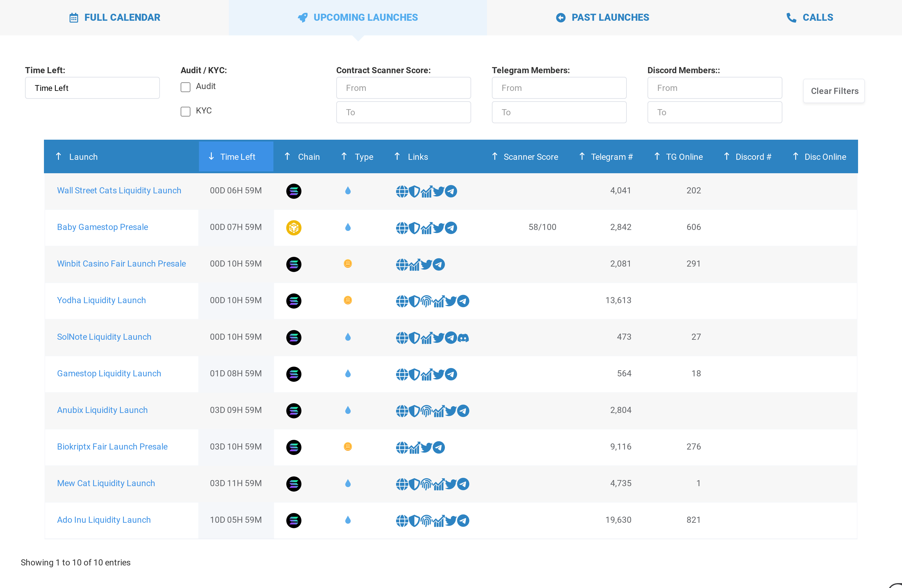Image resolution: width=902 pixels, height=588 pixels.
Task: Sort table by Type column
Action: click(357, 156)
